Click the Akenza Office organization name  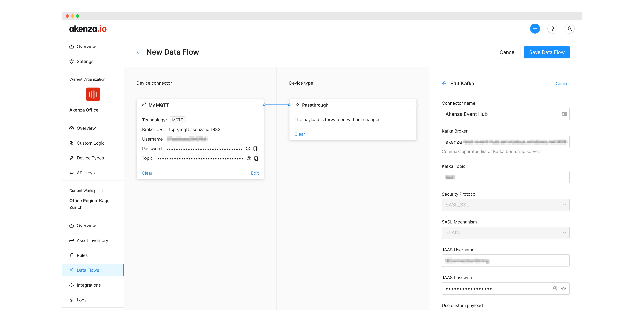tap(84, 110)
